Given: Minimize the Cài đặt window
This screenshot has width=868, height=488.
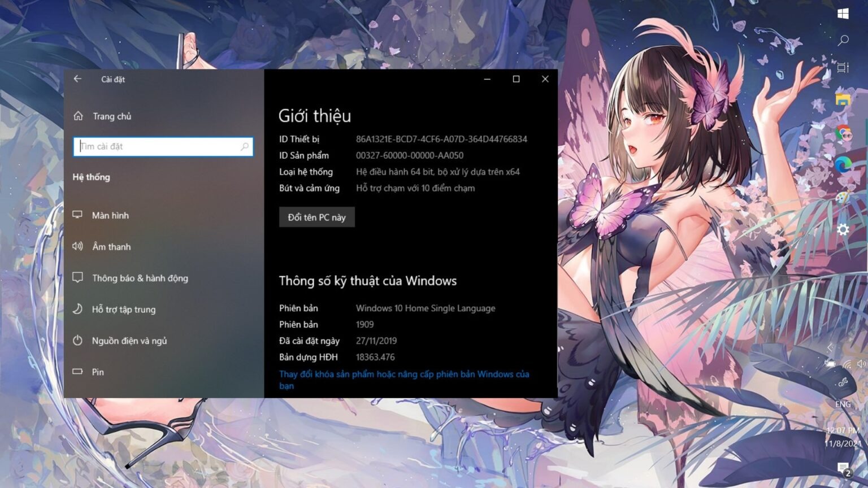Looking at the screenshot, I should click(487, 79).
